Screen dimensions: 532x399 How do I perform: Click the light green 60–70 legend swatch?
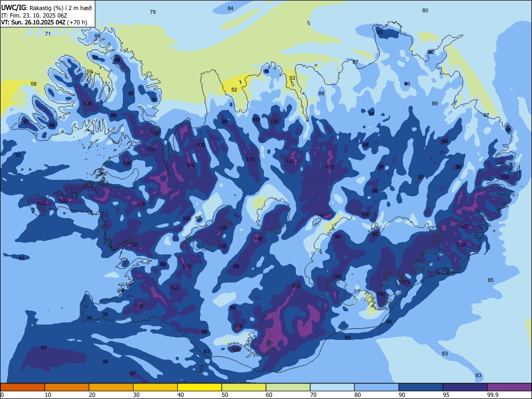288,387
